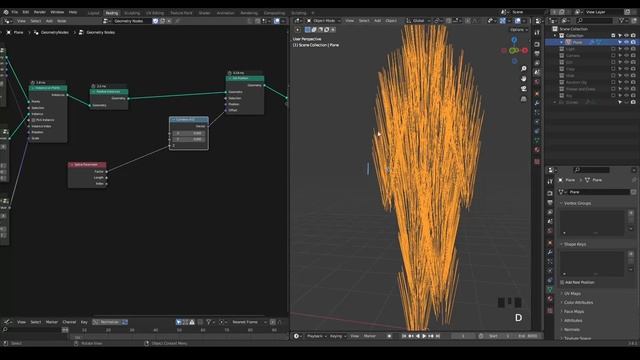This screenshot has height=360, width=640.
Task: Open the green Object Data properties tab
Action: (550, 289)
